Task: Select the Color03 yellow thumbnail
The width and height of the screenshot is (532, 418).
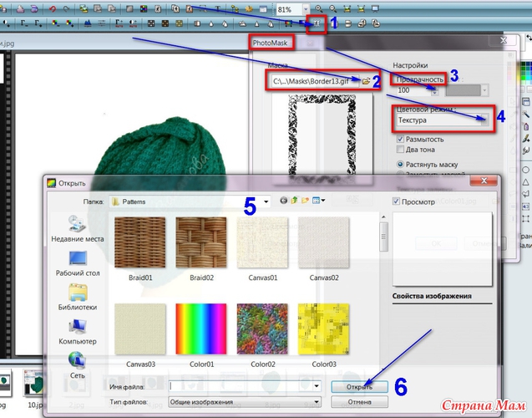Action: click(x=324, y=329)
